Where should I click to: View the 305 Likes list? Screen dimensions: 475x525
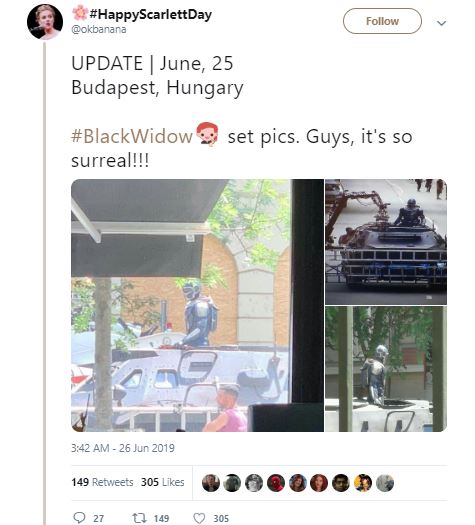pyautogui.click(x=162, y=482)
